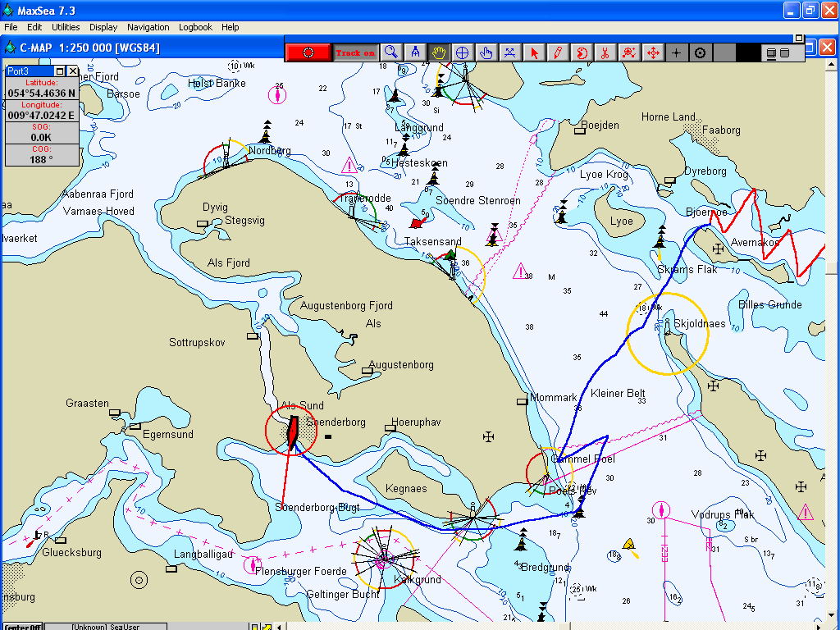Select the blue route waypoint tool
Viewport: 840px width, 630px height.
pyautogui.click(x=509, y=52)
